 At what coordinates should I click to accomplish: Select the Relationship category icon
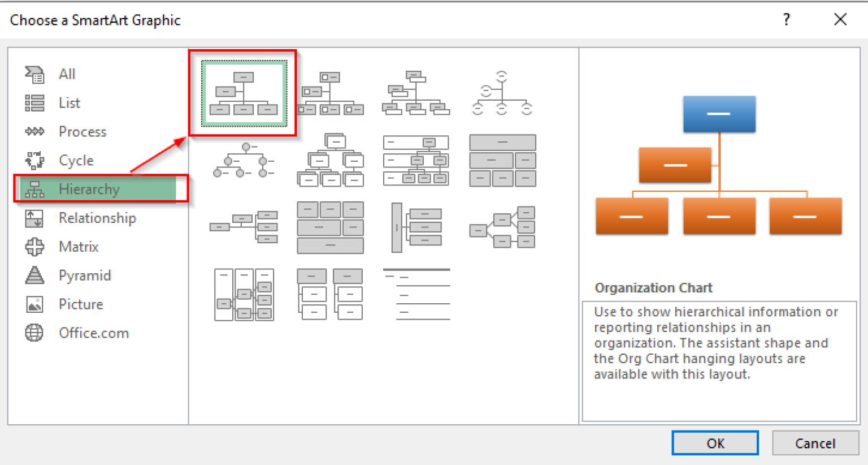click(34, 218)
